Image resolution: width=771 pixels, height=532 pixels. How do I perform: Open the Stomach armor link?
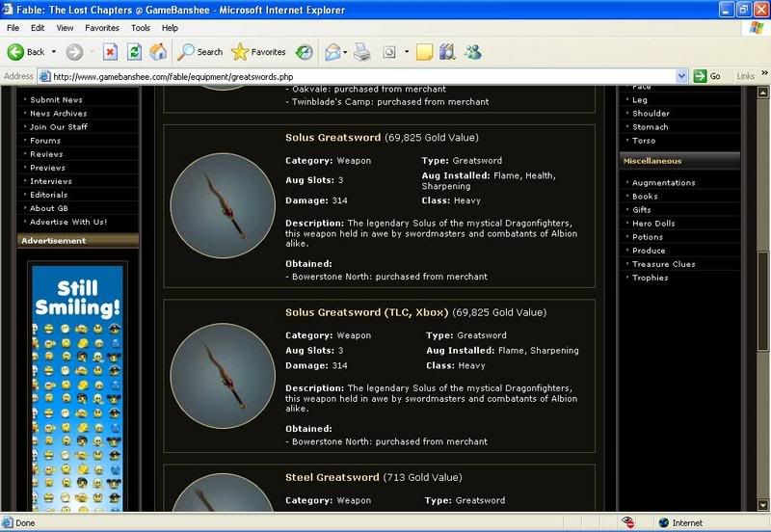tap(650, 127)
